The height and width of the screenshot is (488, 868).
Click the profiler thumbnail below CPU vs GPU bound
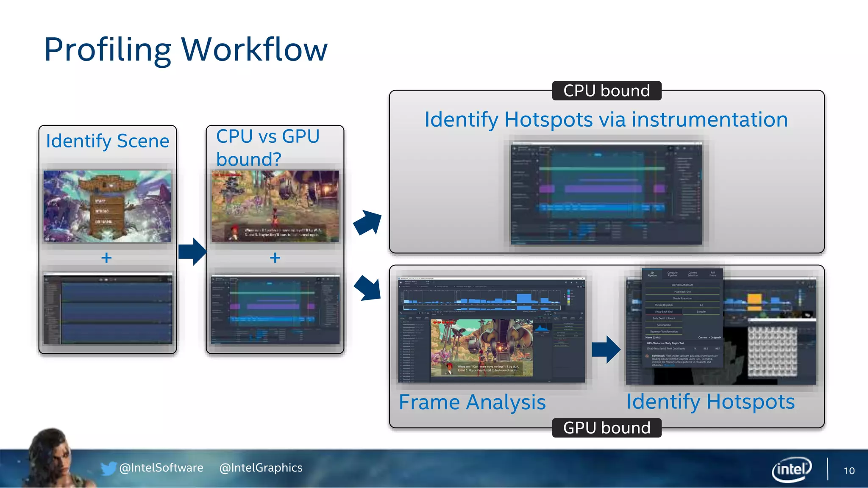[275, 310]
